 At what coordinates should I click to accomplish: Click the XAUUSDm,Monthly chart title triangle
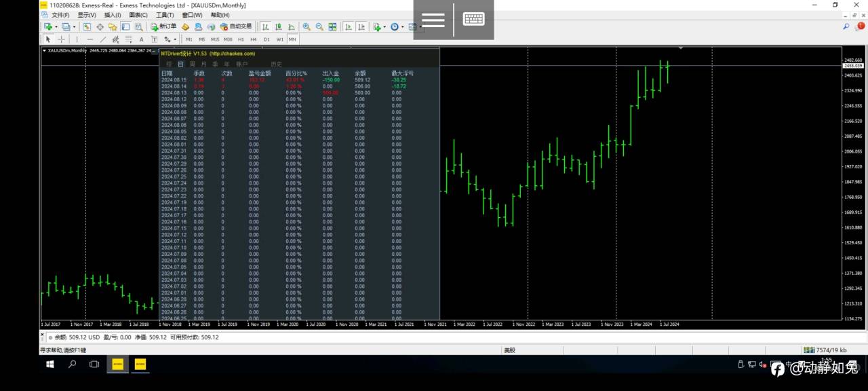(x=44, y=50)
